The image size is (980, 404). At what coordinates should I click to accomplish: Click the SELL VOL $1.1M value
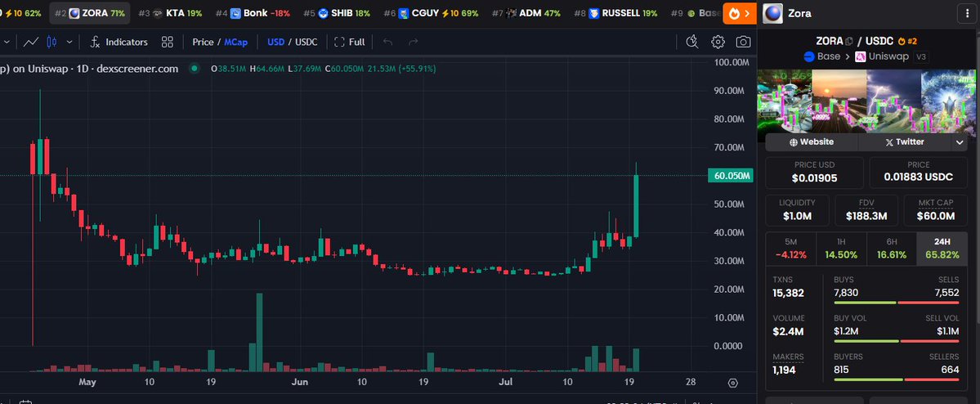pyautogui.click(x=947, y=331)
